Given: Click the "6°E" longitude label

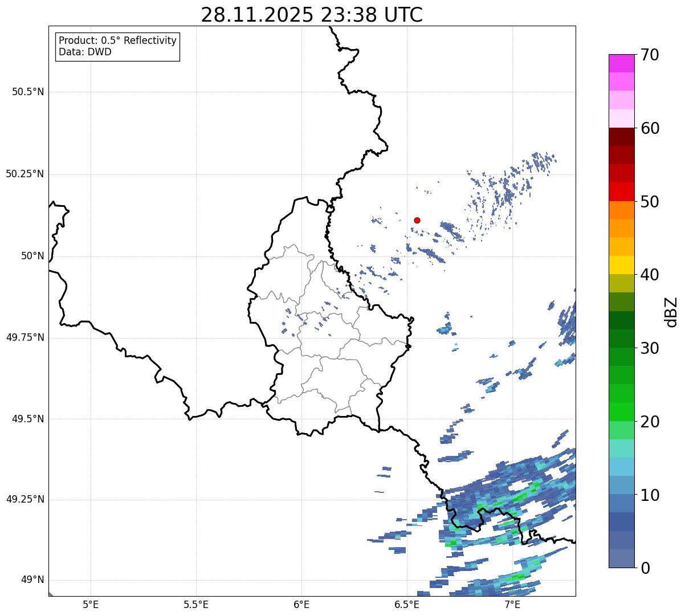Looking at the screenshot, I should 301,604.
